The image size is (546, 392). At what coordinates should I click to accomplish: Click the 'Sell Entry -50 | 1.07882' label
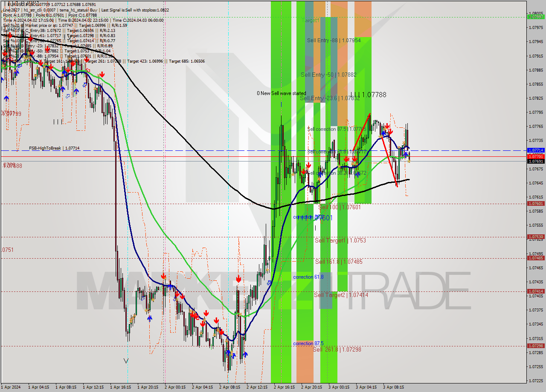[x=328, y=75]
